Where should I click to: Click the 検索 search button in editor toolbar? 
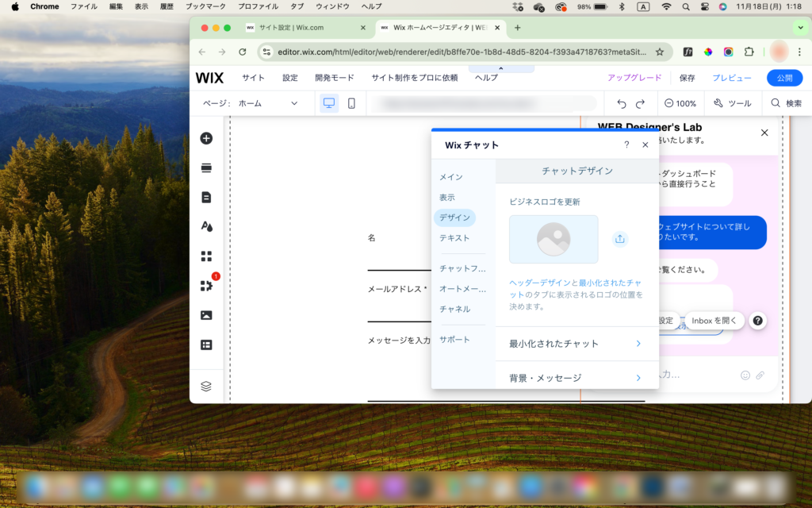pos(786,104)
